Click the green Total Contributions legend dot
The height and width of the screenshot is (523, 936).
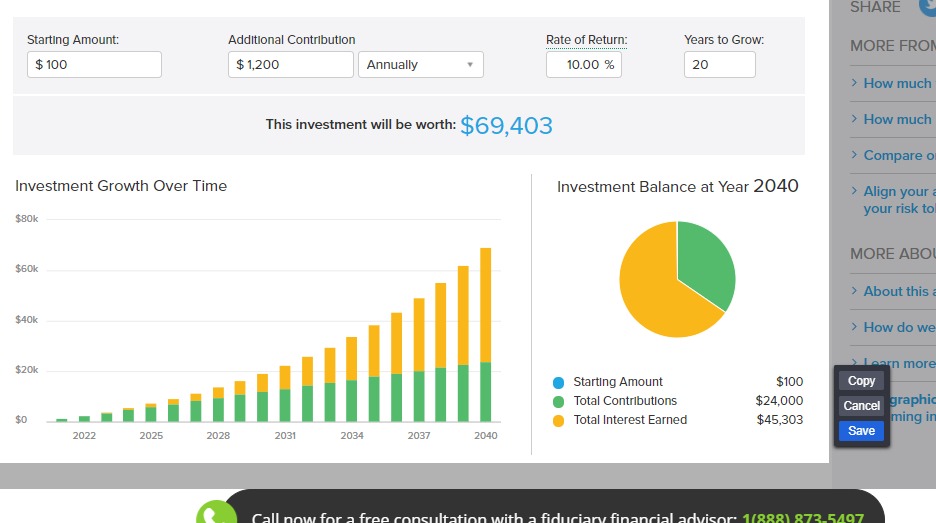558,401
